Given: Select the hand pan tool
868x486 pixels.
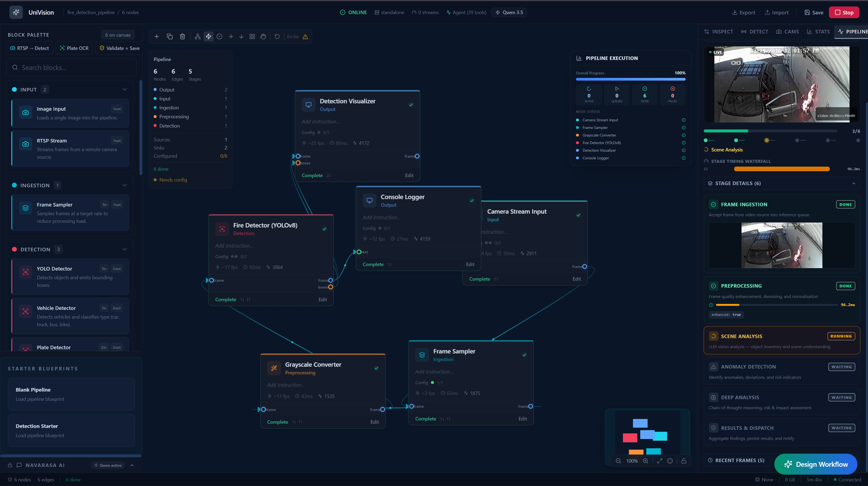Looking at the screenshot, I should [x=263, y=36].
